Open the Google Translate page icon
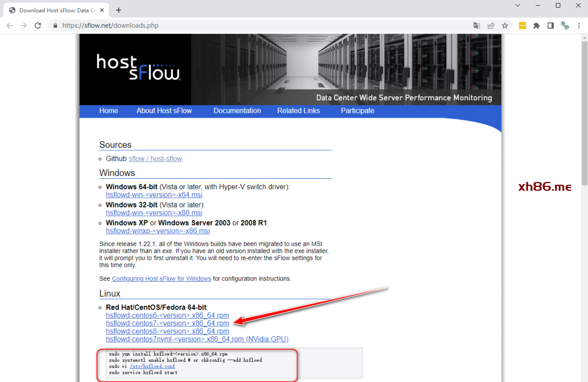 pyautogui.click(x=477, y=26)
